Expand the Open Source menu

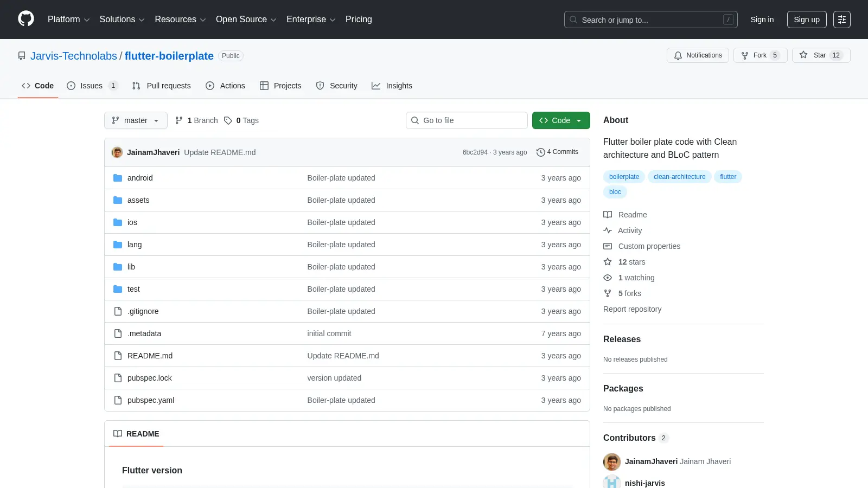(x=246, y=20)
